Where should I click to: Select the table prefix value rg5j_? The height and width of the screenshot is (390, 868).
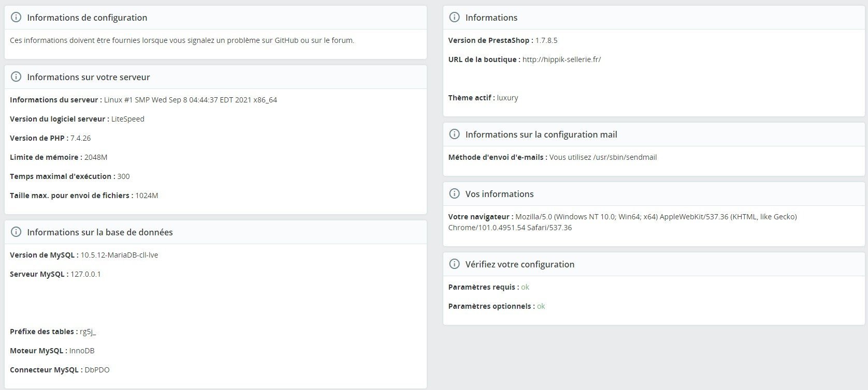(88, 332)
